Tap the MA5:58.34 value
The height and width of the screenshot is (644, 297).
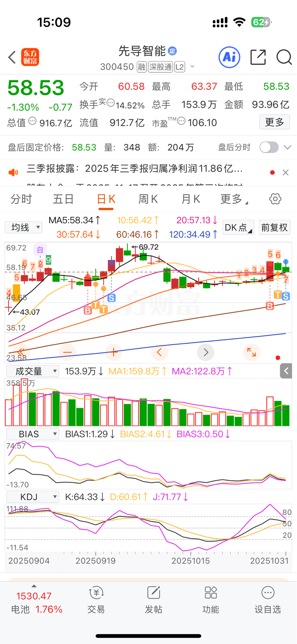tap(75, 220)
